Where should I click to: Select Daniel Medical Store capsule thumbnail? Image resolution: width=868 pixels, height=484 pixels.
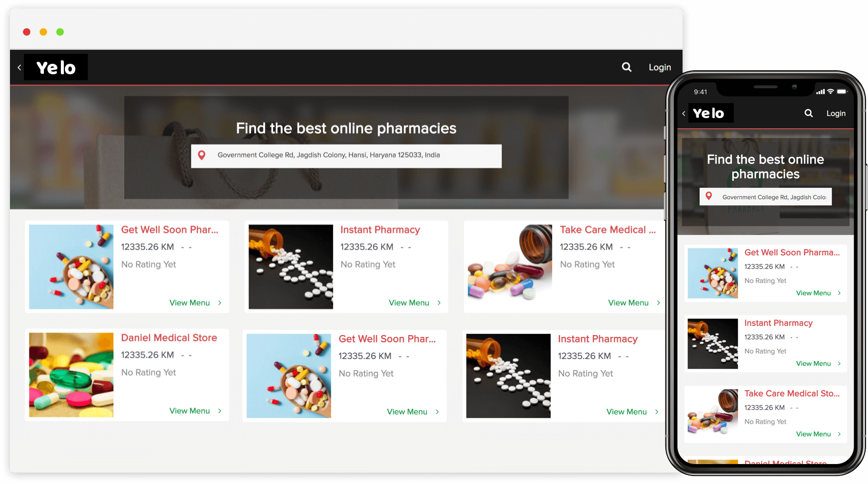71,375
